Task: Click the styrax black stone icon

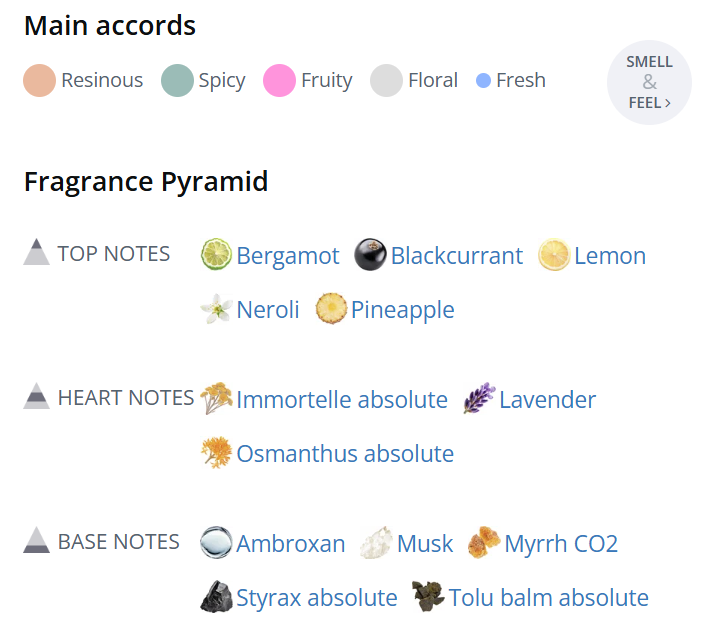Action: pos(216,597)
